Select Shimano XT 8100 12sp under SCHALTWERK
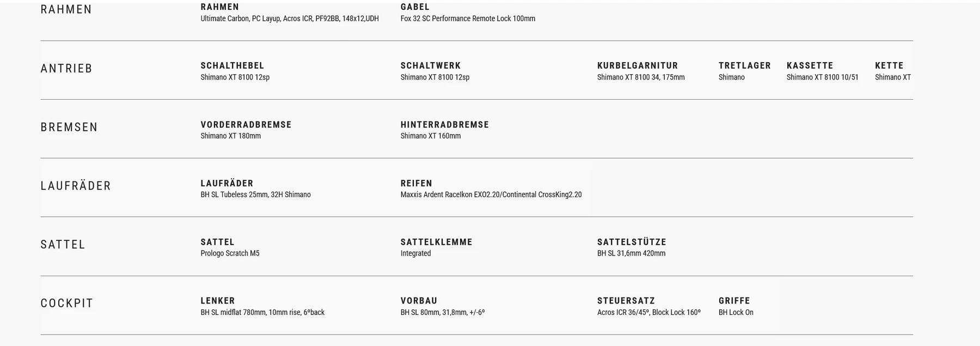Viewport: 980px width, 346px height. (435, 77)
